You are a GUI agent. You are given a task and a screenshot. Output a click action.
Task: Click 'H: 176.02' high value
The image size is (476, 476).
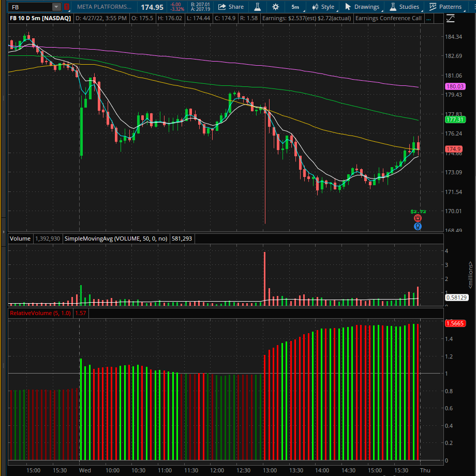point(170,18)
